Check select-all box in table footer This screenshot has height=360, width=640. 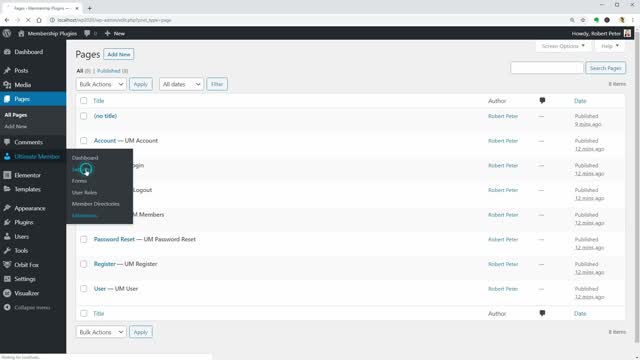pyautogui.click(x=84, y=313)
